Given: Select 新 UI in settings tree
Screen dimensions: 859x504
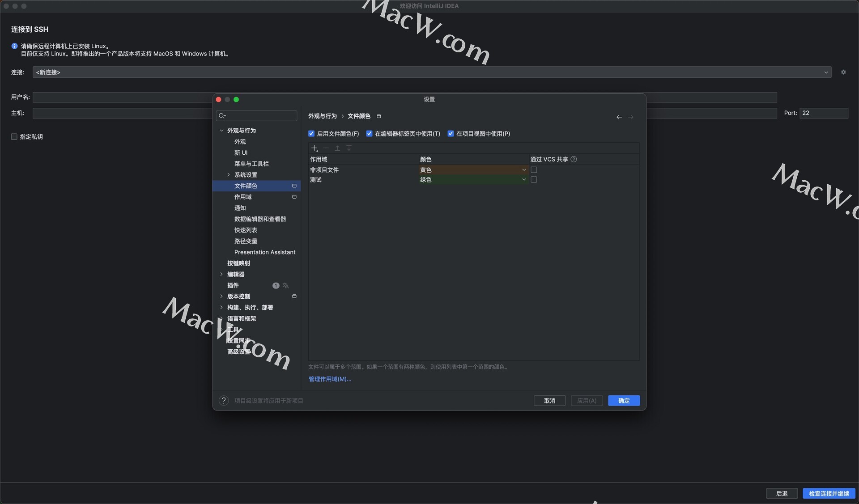Looking at the screenshot, I should coord(241,152).
